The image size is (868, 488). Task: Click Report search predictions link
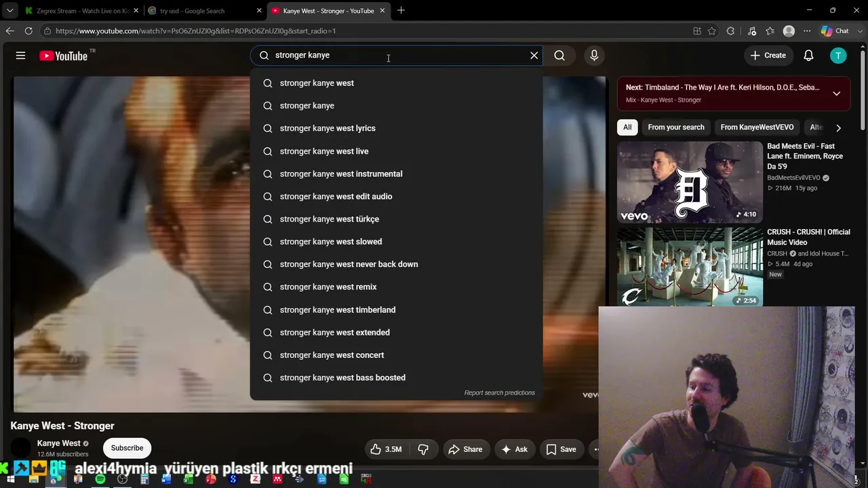pos(499,392)
